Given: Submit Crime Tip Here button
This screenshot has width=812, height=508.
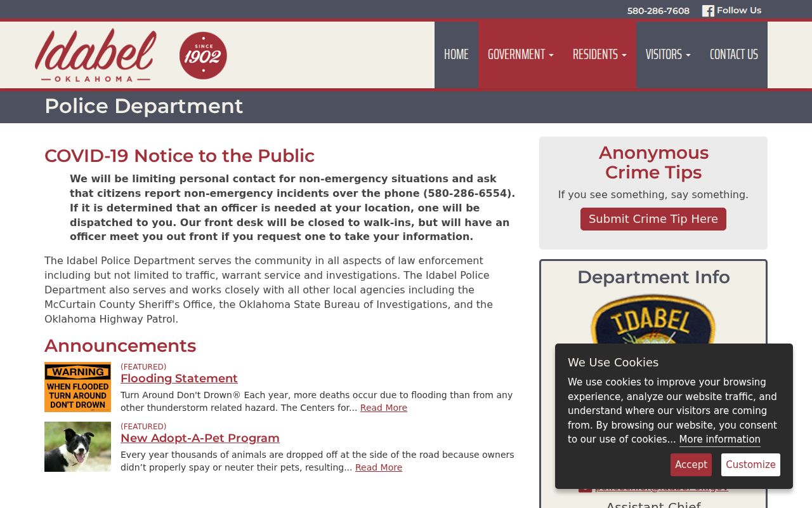Looking at the screenshot, I should (653, 219).
